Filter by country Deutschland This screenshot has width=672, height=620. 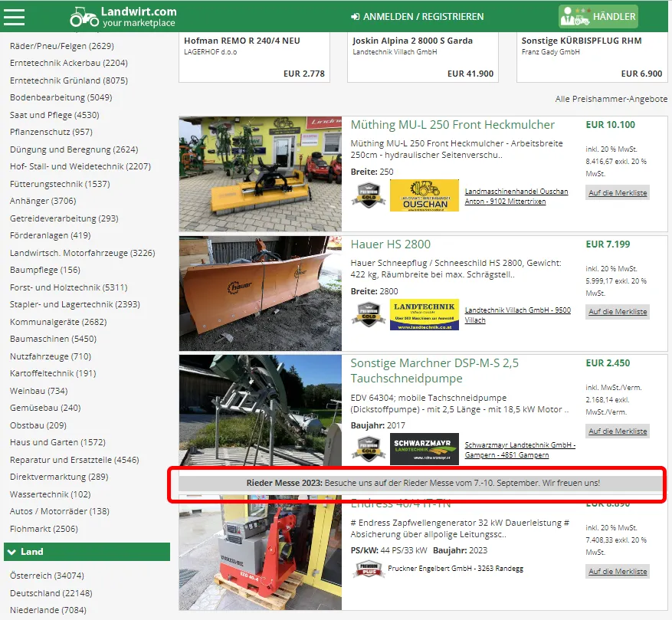pos(51,593)
